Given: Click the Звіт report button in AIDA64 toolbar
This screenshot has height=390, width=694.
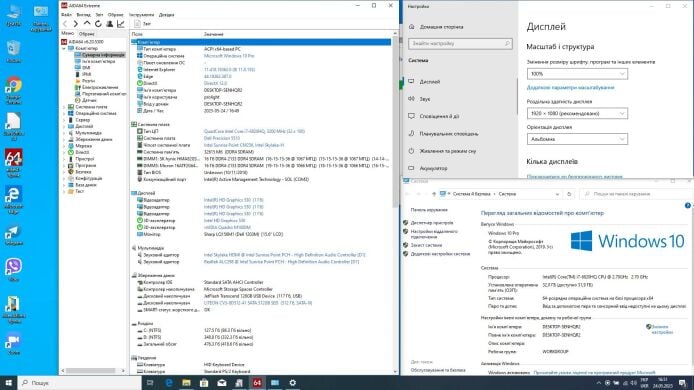Looking at the screenshot, I should click(143, 24).
